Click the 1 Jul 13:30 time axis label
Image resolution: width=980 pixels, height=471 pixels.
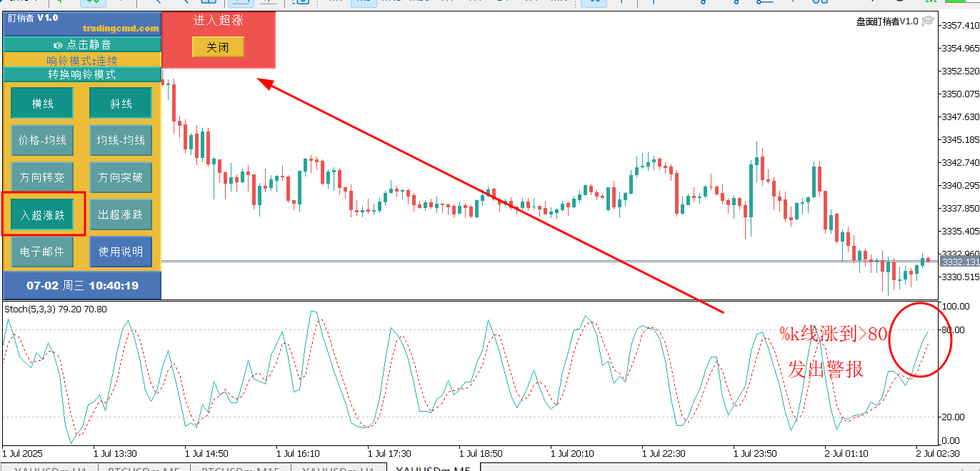(x=116, y=453)
